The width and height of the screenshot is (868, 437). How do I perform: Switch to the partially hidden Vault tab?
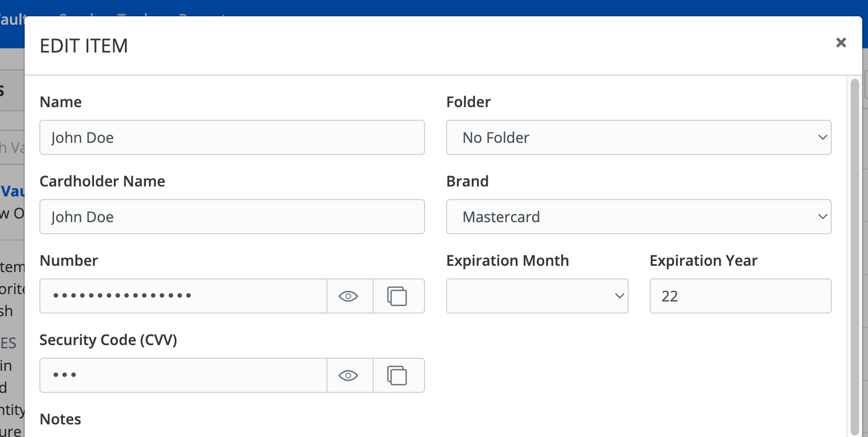click(12, 20)
